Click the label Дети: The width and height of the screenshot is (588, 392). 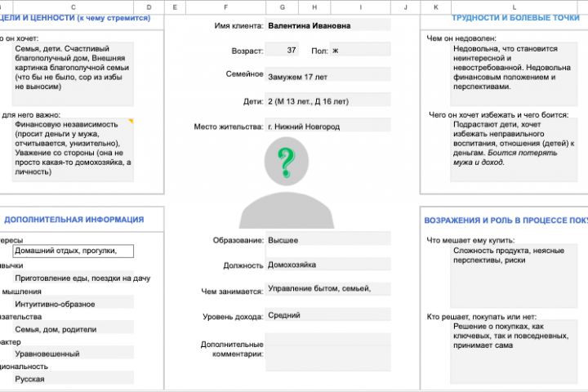click(x=253, y=101)
